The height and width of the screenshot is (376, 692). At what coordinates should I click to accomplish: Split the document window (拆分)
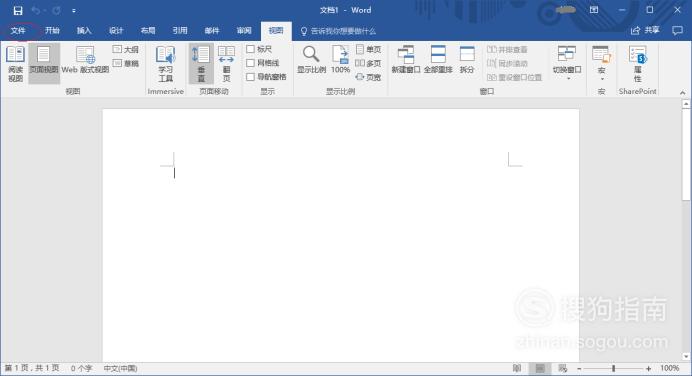click(467, 60)
